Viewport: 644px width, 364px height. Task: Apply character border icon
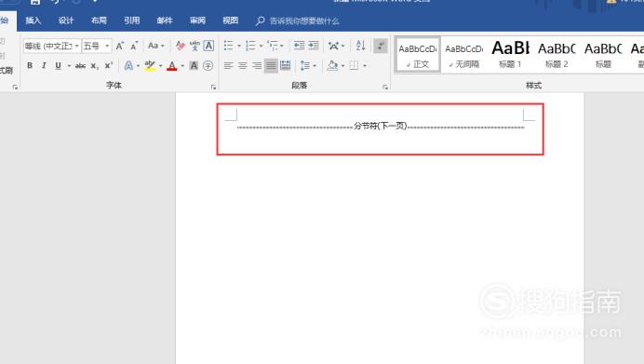[x=208, y=46]
